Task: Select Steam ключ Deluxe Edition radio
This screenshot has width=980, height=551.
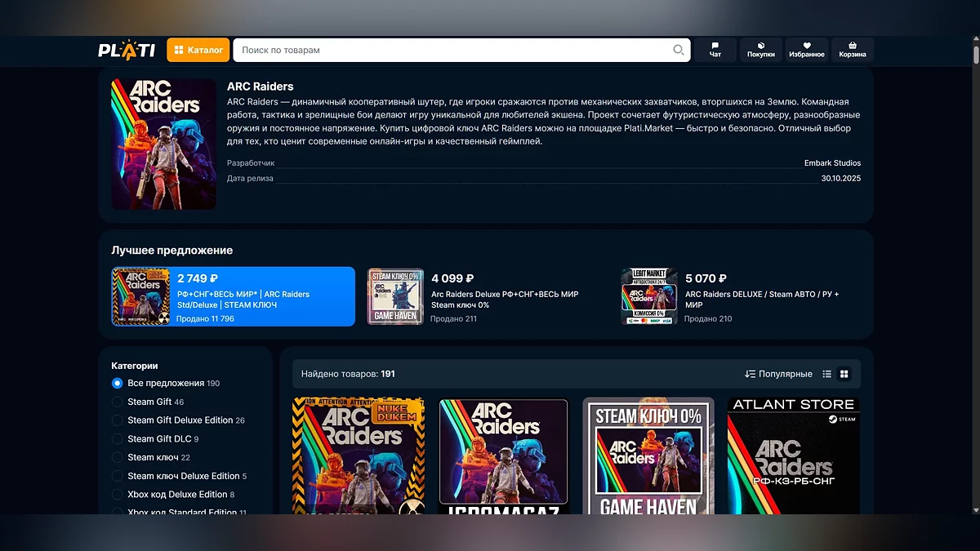Action: [x=117, y=476]
